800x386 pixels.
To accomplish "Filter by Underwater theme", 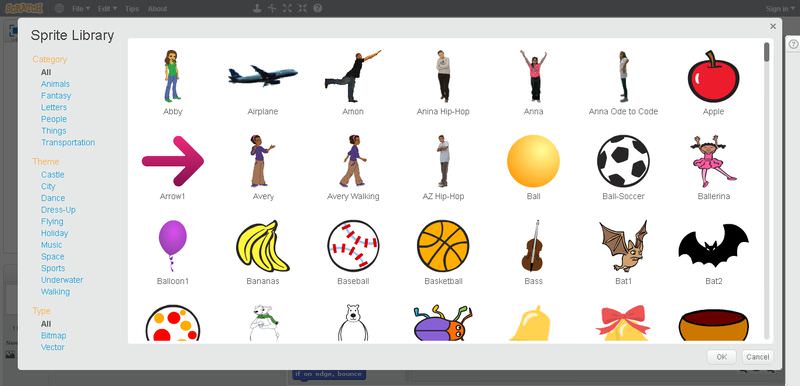I will 62,280.
